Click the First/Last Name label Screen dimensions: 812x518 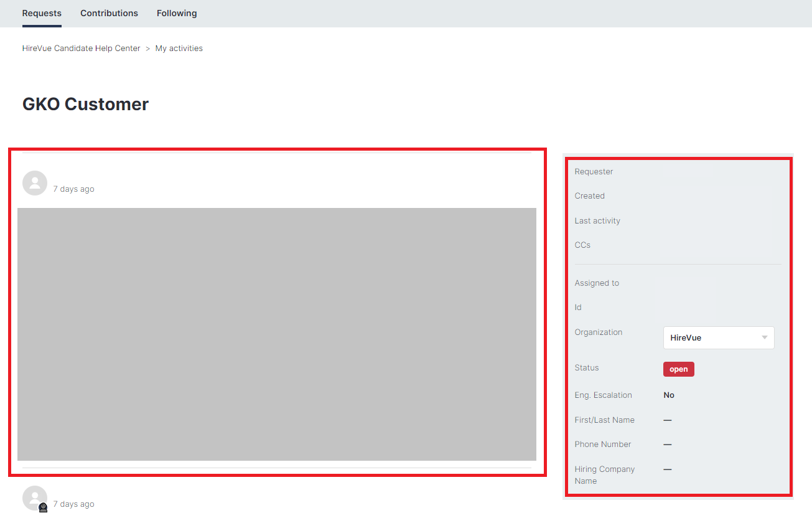604,420
